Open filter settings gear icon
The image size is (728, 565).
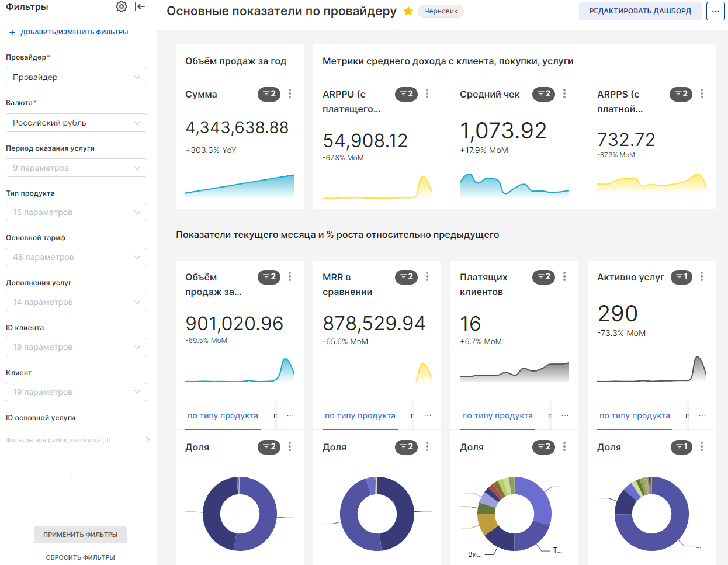pos(121,6)
